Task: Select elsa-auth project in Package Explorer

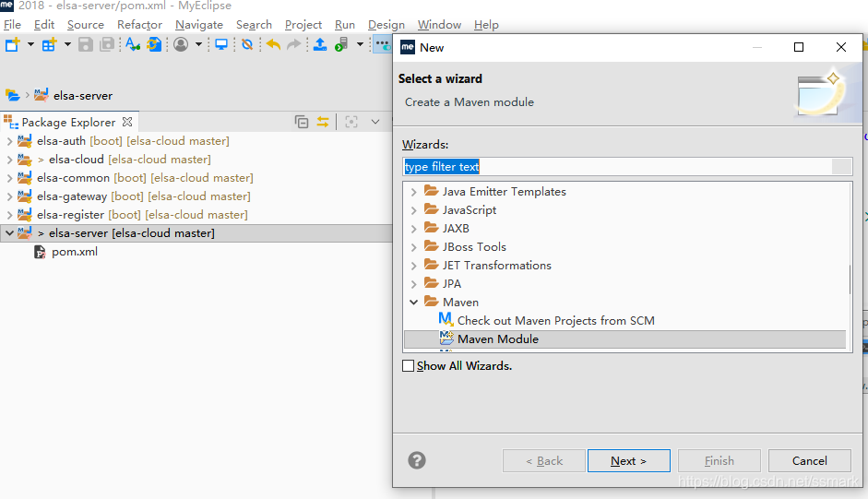Action: pos(133,141)
